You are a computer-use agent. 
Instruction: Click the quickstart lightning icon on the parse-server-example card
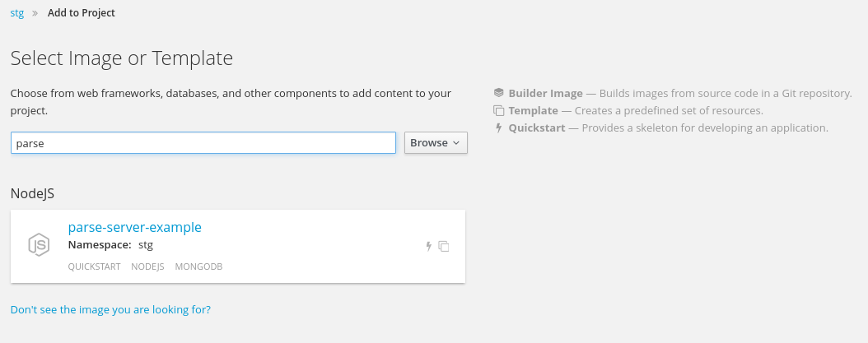(x=428, y=246)
